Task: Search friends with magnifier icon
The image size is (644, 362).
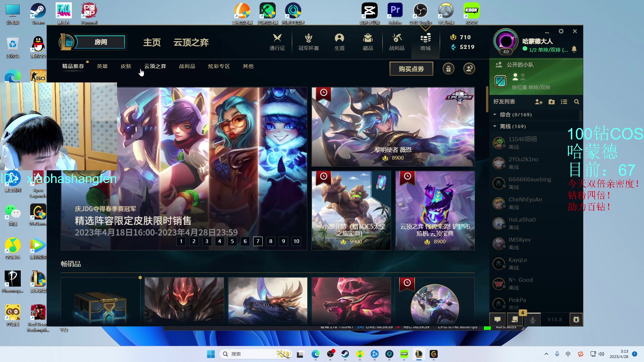Action: pyautogui.click(x=577, y=102)
